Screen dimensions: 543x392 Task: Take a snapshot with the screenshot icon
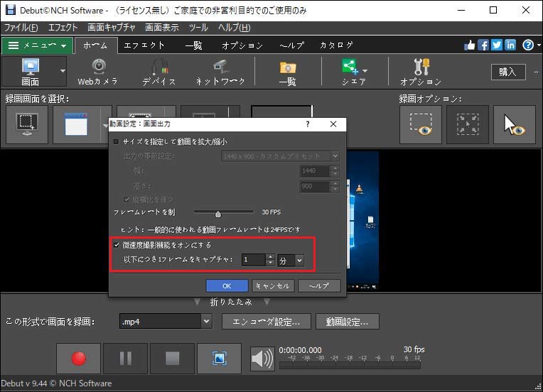point(219,359)
